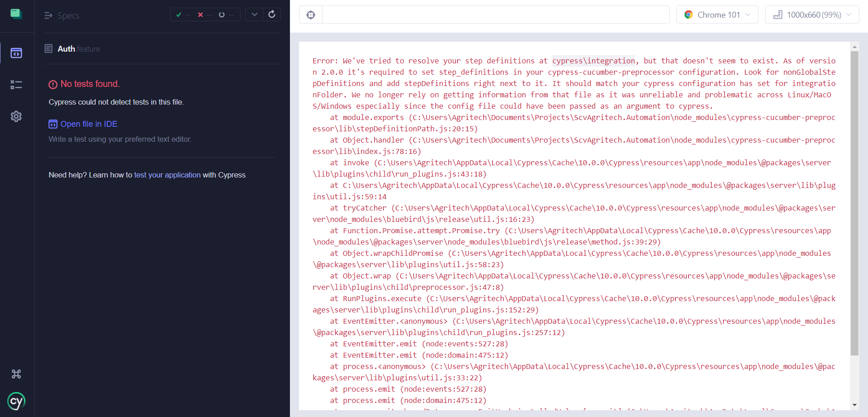This screenshot has height=417, width=868.
Task: Toggle the pending tests spinner filter
Action: (222, 14)
